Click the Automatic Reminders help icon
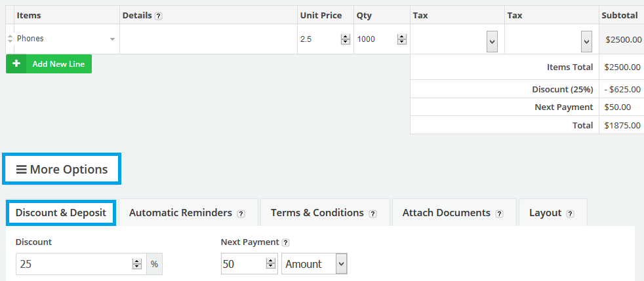The height and width of the screenshot is (281, 644). tap(241, 214)
